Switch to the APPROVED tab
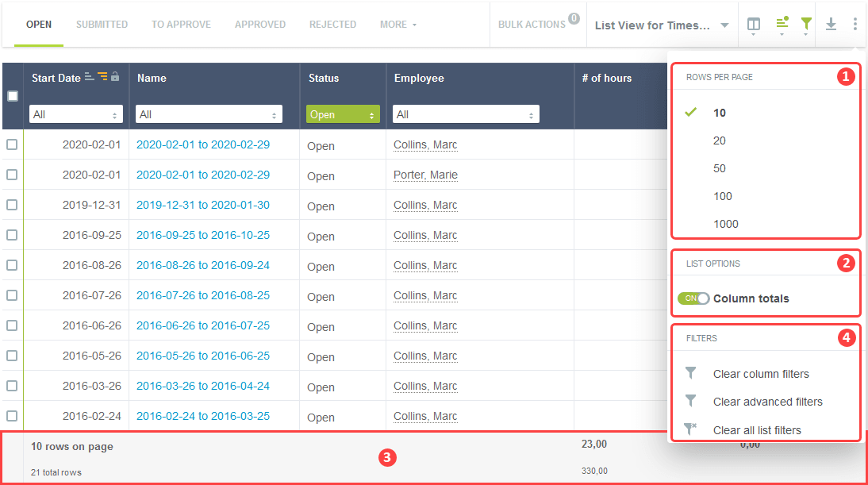 coord(260,25)
